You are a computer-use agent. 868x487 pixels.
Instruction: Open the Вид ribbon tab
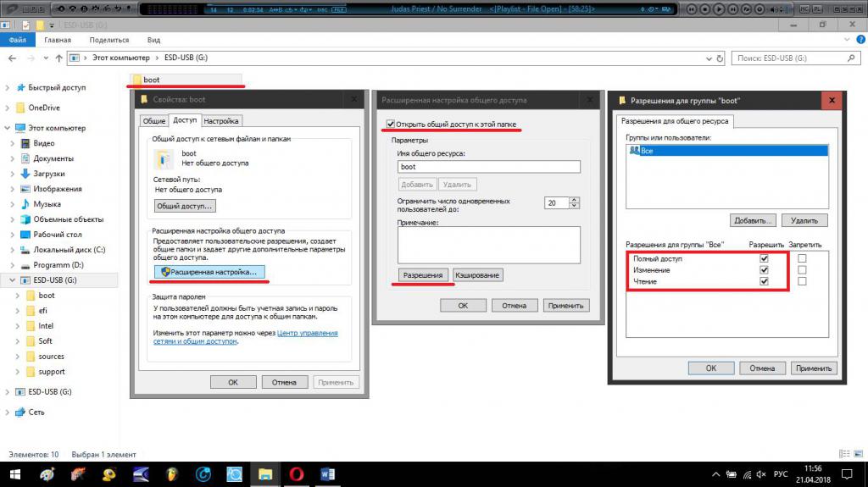[x=154, y=40]
